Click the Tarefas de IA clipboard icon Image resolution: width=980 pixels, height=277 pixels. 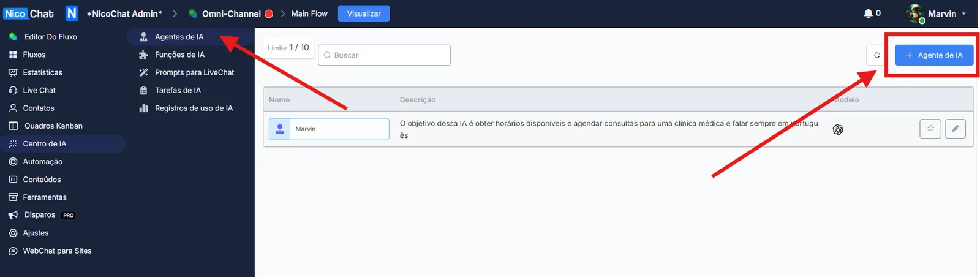coord(144,90)
